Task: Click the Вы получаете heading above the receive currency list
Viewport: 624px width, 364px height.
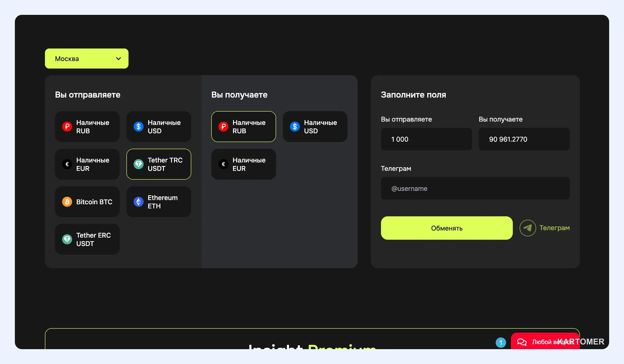Action: (239, 95)
